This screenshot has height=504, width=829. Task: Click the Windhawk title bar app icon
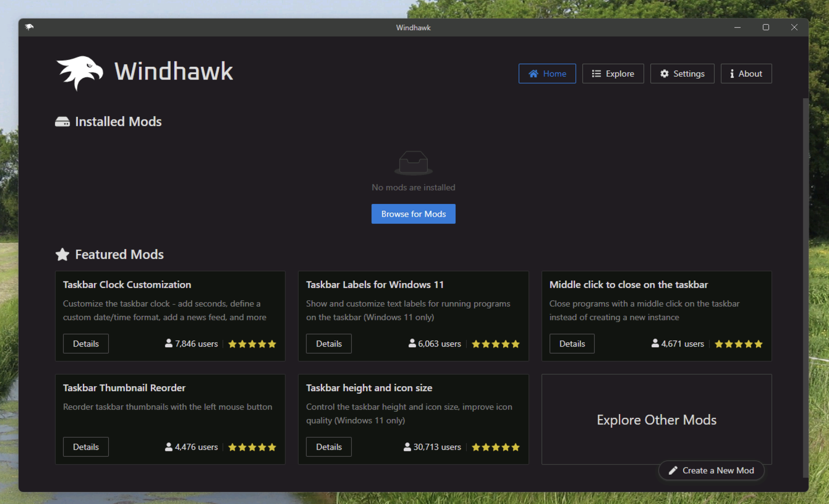pos(29,27)
